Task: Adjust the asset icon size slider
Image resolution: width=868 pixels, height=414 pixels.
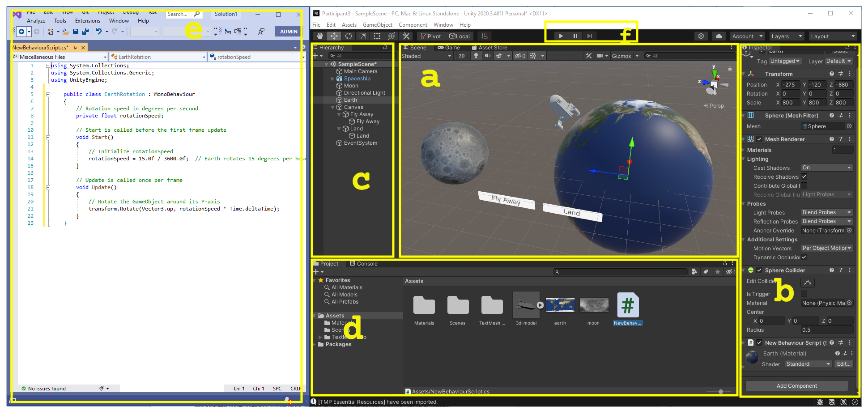Action: (720, 392)
